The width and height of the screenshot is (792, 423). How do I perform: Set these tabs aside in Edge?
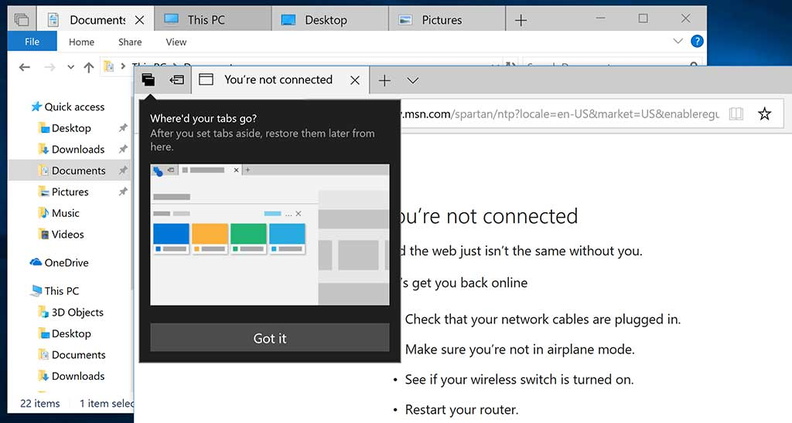pos(177,80)
